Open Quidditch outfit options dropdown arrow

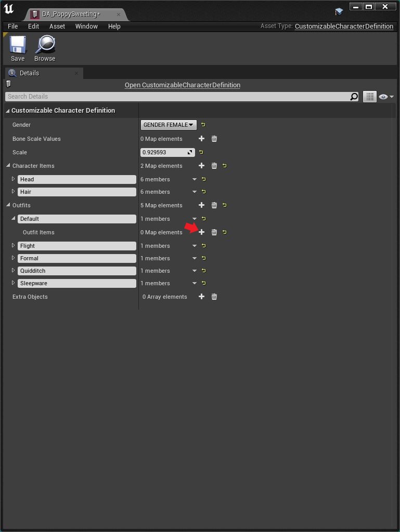195,271
